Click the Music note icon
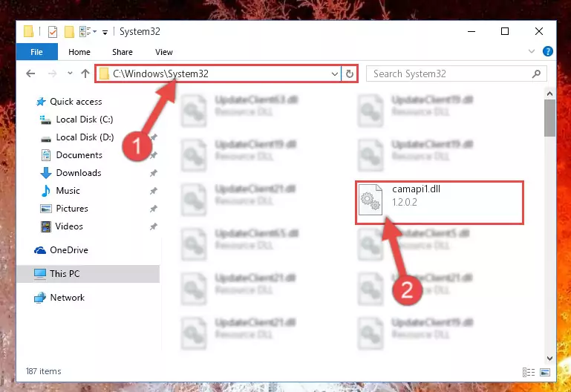The image size is (571, 392). coord(46,191)
